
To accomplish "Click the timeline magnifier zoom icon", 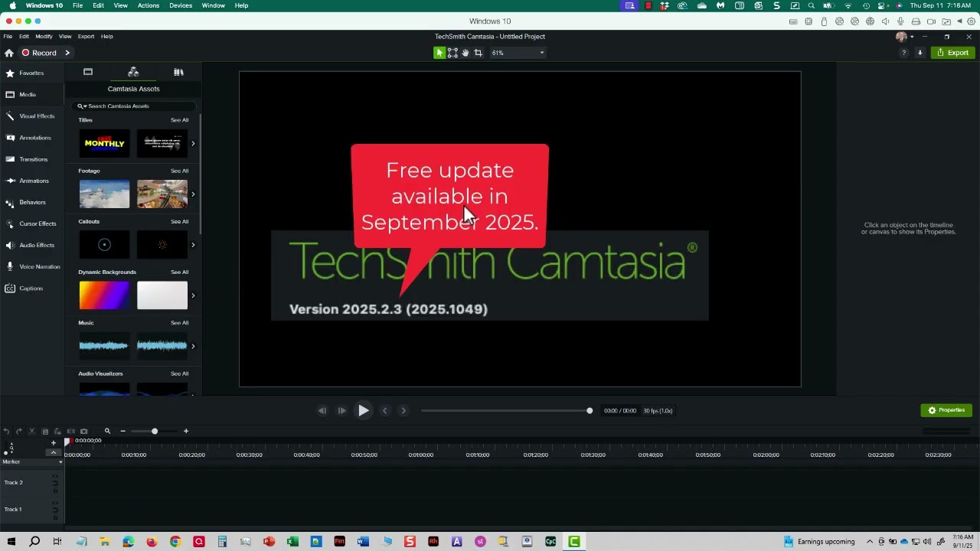I will click(107, 432).
